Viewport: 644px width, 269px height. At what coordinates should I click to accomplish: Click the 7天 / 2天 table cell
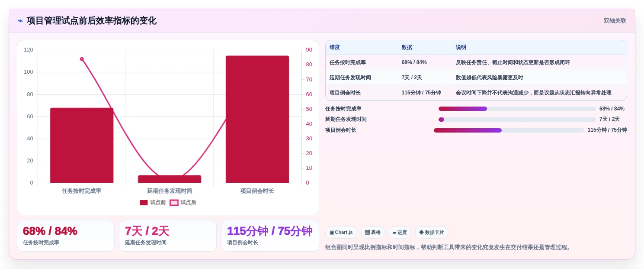pyautogui.click(x=412, y=78)
